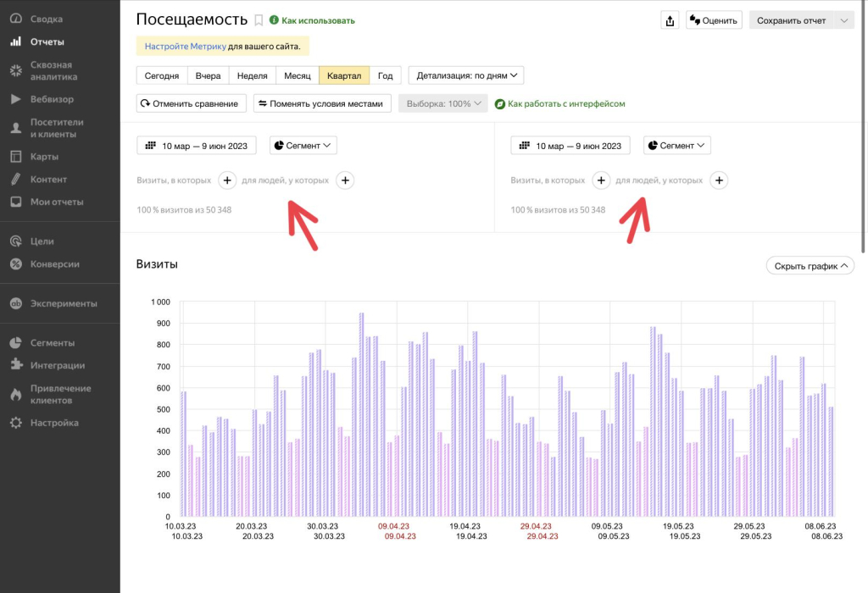Open Эксперименты in the sidebar
The image size is (868, 593).
63,303
